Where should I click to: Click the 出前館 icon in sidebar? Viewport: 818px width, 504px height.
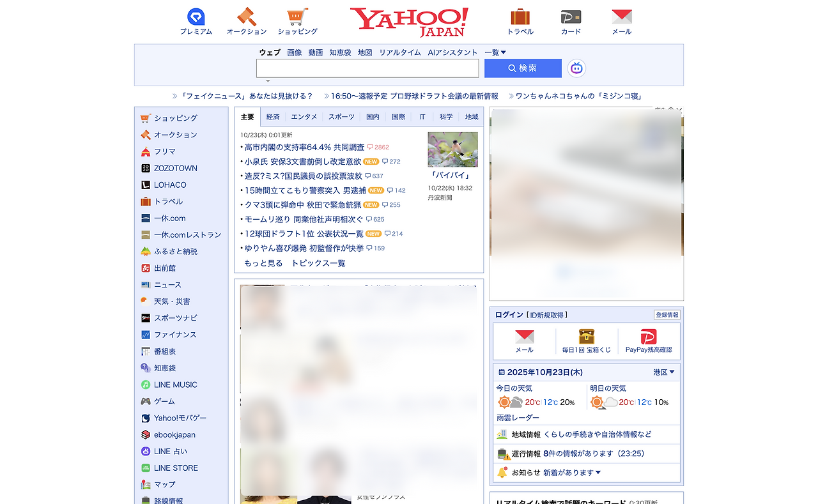tap(146, 268)
